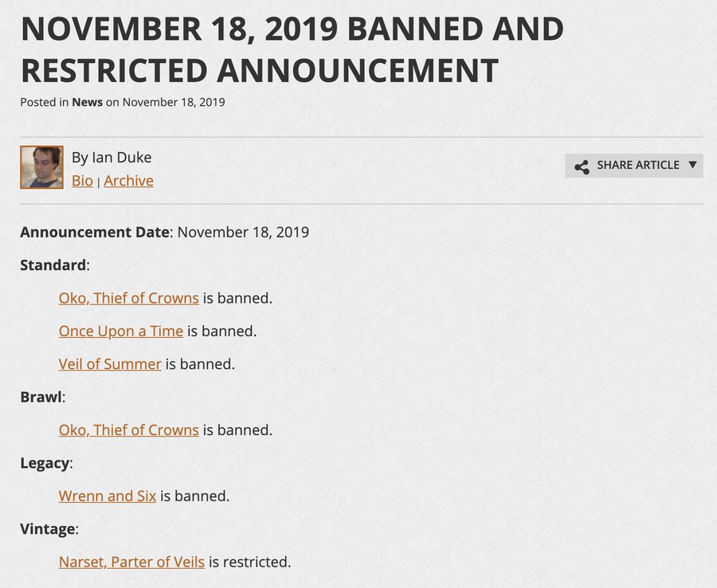The width and height of the screenshot is (717, 588).
Task: Open the author's Bio link
Action: pyautogui.click(x=82, y=181)
